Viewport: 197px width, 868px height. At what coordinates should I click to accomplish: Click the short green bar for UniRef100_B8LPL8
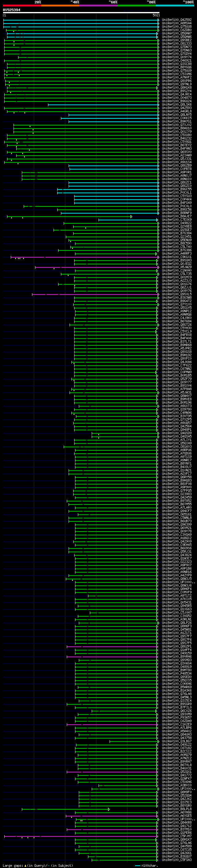click(66, 809)
